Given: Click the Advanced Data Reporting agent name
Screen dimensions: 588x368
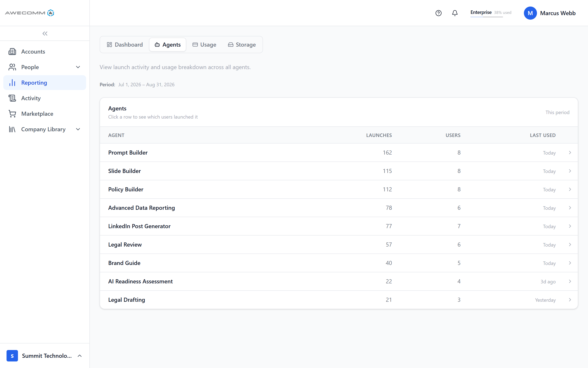Looking at the screenshot, I should 141,208.
